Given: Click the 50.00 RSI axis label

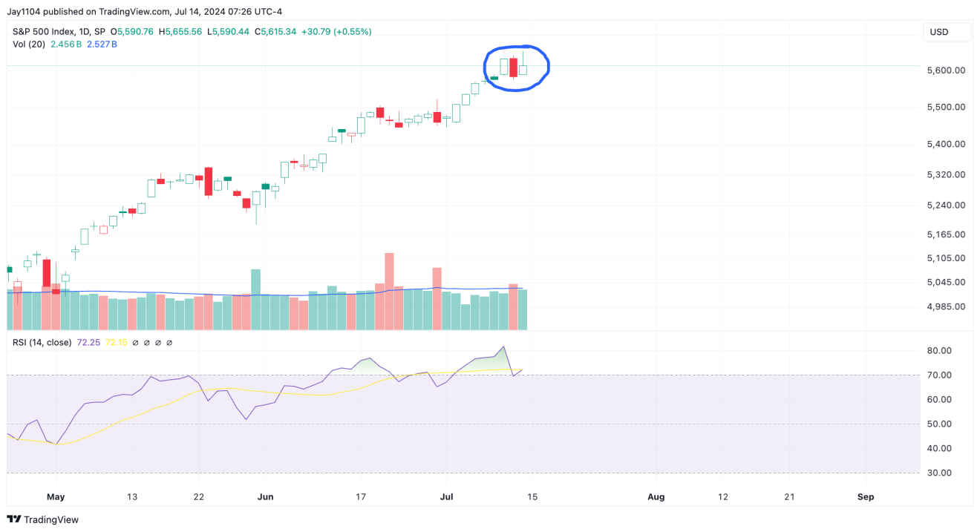Looking at the screenshot, I should (939, 424).
